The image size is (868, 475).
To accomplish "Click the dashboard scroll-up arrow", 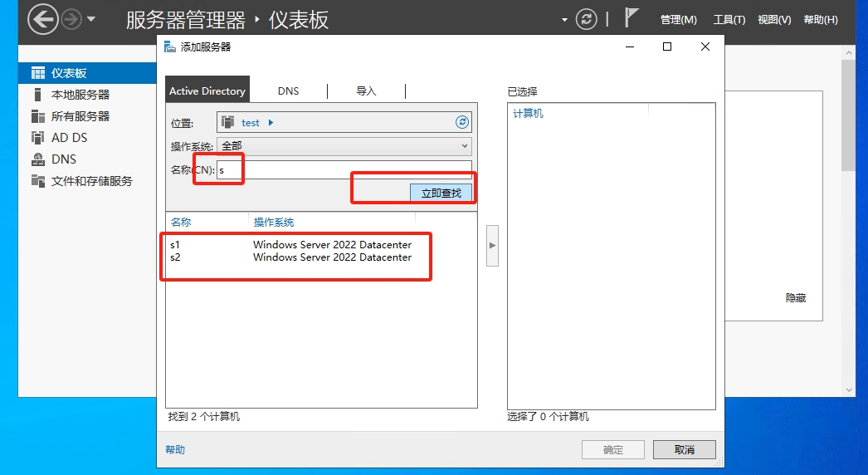I will tap(849, 52).
